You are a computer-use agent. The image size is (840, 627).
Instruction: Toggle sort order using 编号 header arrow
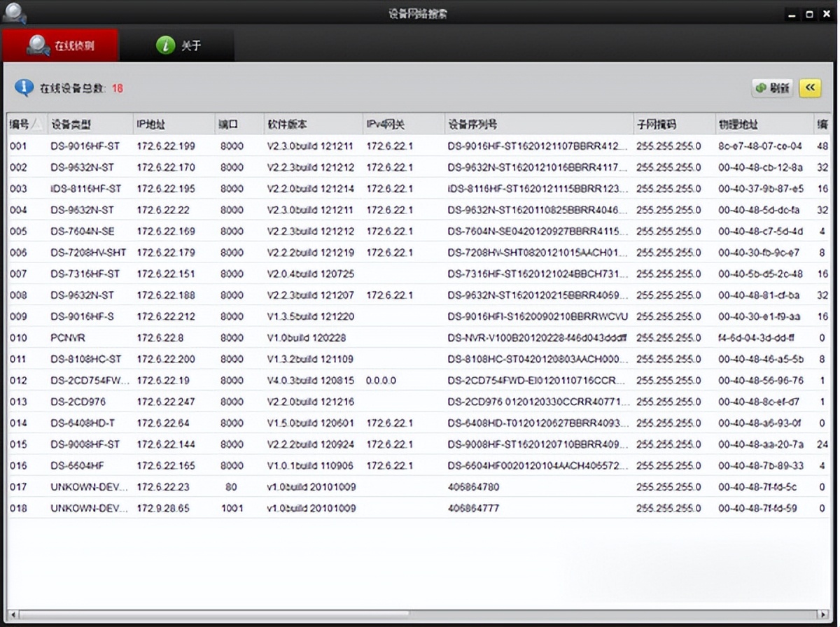coord(37,125)
